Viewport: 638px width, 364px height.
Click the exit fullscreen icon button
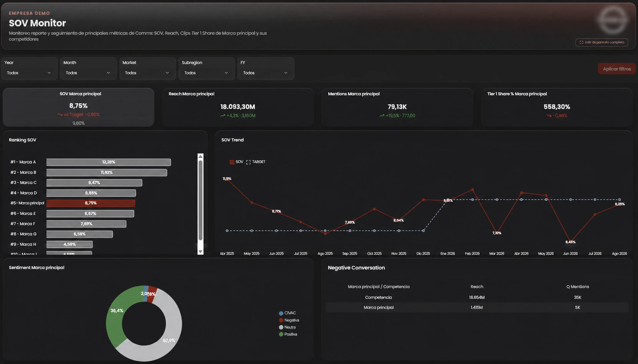pyautogui.click(x=601, y=42)
